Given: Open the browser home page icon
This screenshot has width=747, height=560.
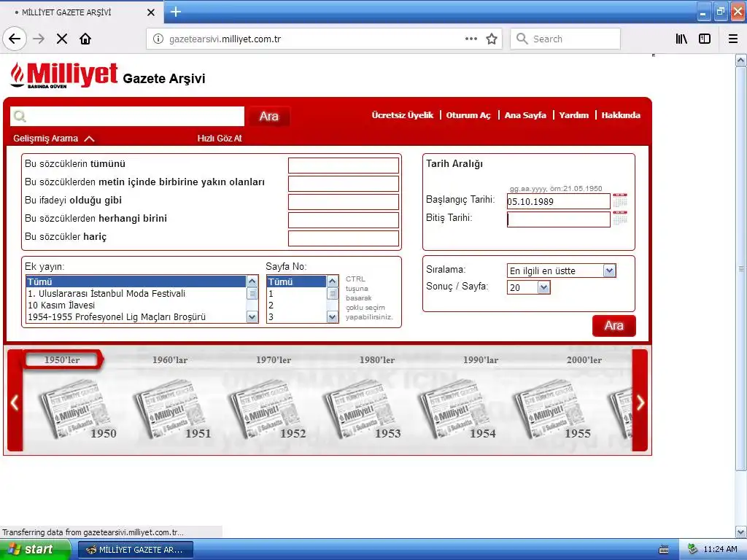Looking at the screenshot, I should (x=85, y=39).
